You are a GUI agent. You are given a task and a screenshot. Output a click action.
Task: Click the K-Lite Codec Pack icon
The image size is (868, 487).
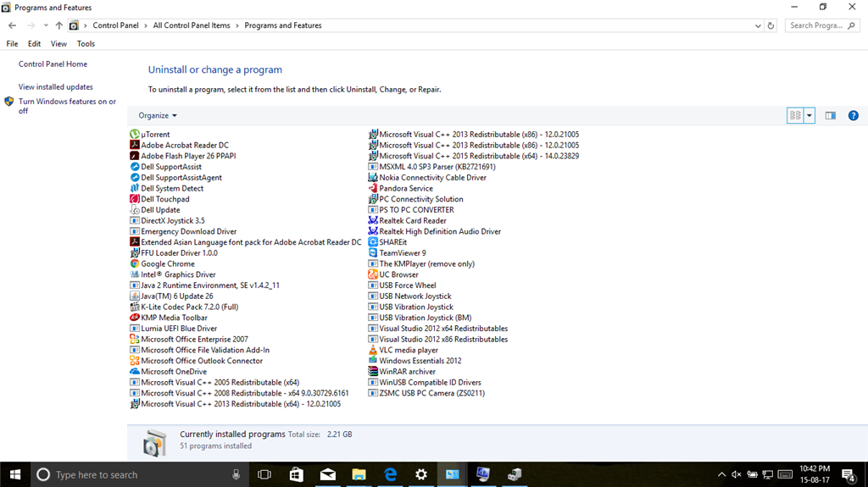pos(135,307)
